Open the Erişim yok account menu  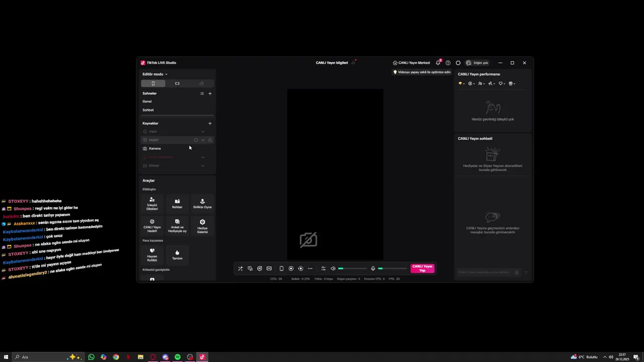(x=477, y=63)
